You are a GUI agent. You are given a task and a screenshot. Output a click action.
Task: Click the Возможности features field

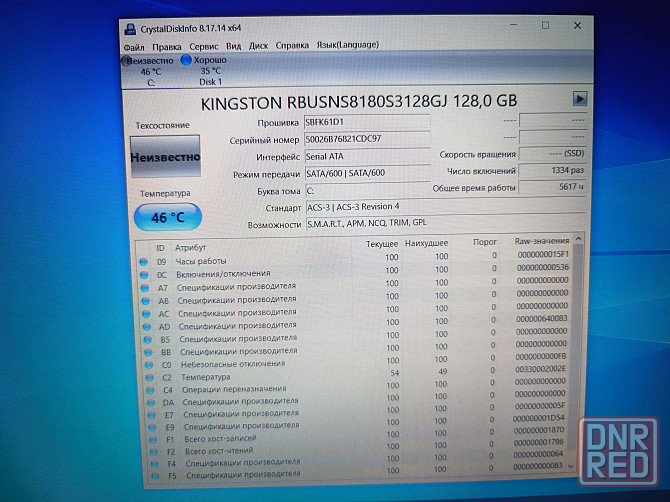pos(445,223)
